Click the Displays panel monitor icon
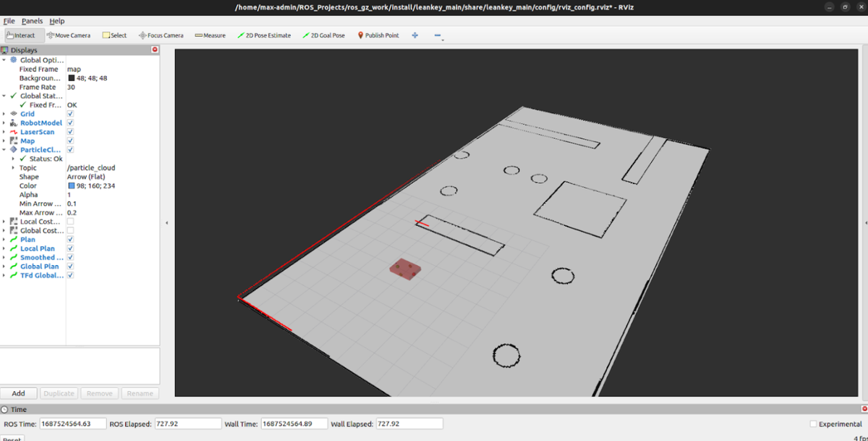 [x=4, y=50]
